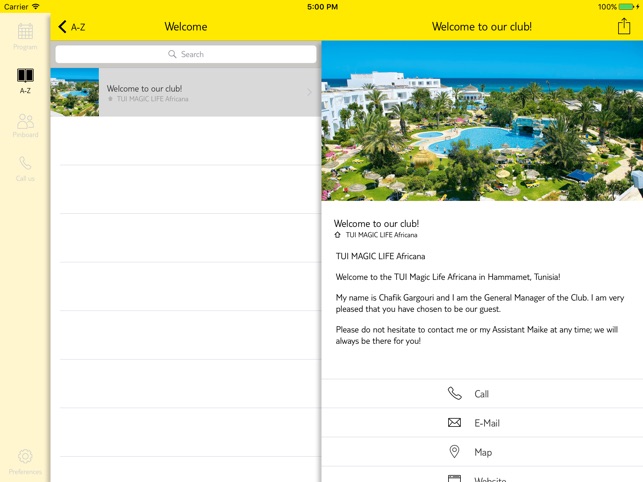Click the paragraph about Assistant Maike
643x482 pixels.
tap(477, 335)
